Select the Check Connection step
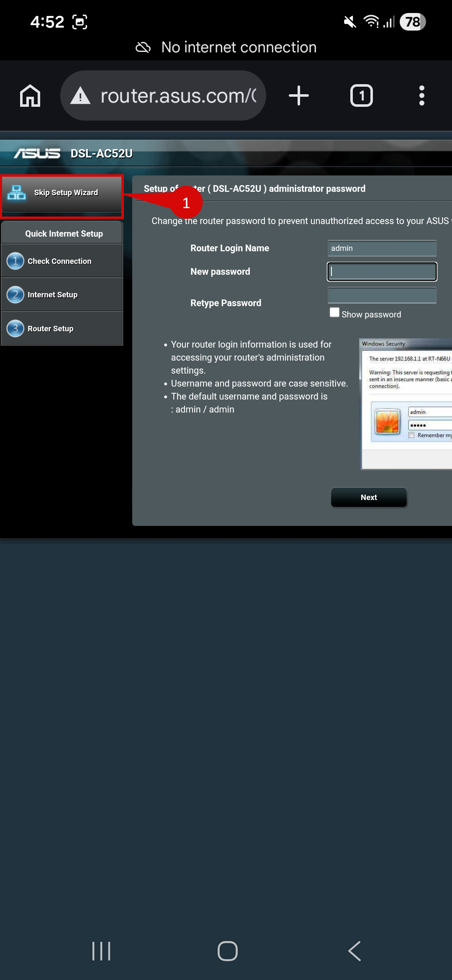Viewport: 452px width, 980px height. (x=59, y=261)
